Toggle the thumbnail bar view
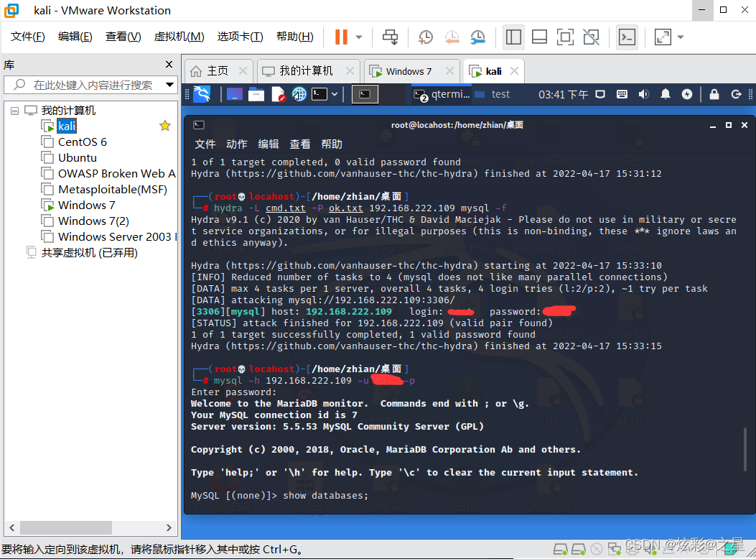Image resolution: width=756 pixels, height=559 pixels. [x=539, y=37]
